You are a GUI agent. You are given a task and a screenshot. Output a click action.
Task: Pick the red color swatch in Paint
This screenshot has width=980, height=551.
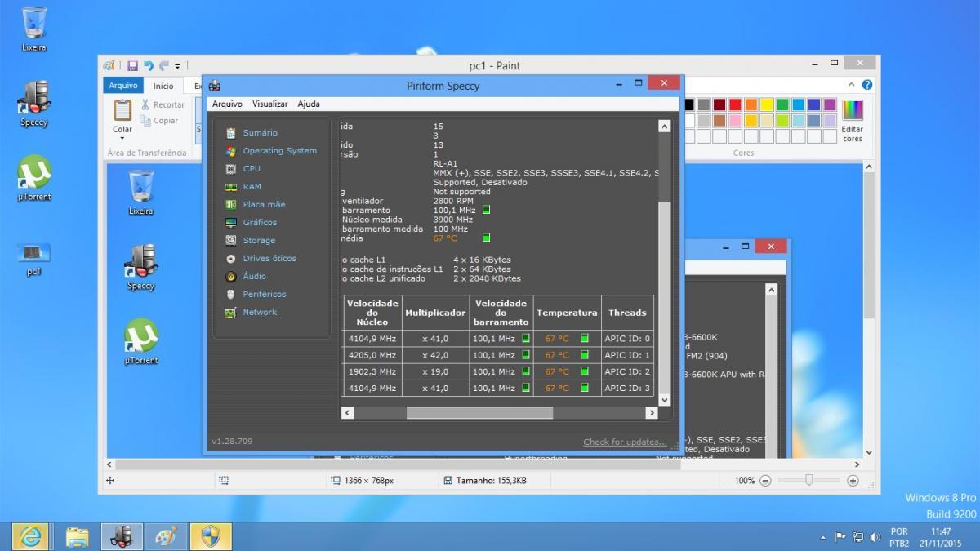click(x=735, y=104)
